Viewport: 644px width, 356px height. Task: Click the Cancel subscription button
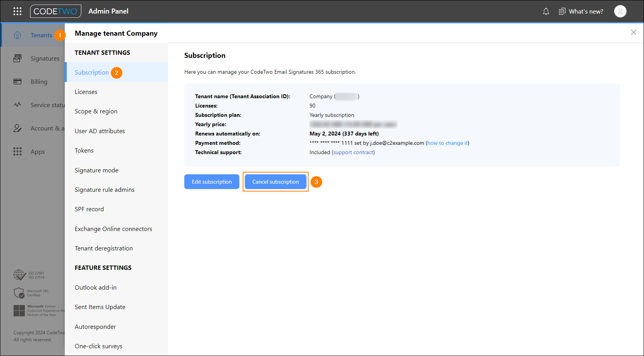(x=275, y=182)
